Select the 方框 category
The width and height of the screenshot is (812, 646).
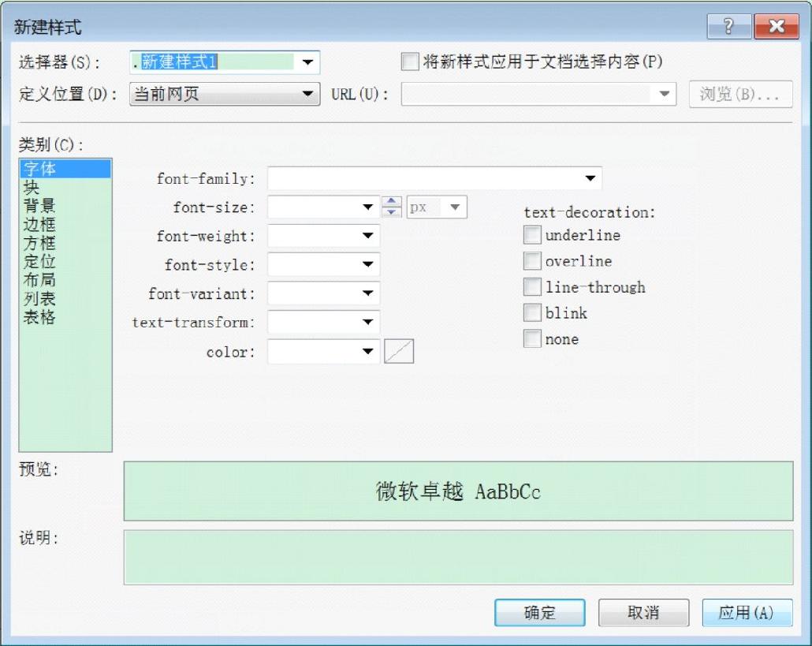pos(65,243)
